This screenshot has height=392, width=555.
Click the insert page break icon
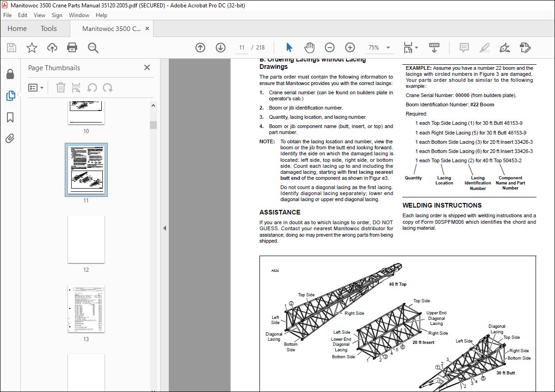76,87
